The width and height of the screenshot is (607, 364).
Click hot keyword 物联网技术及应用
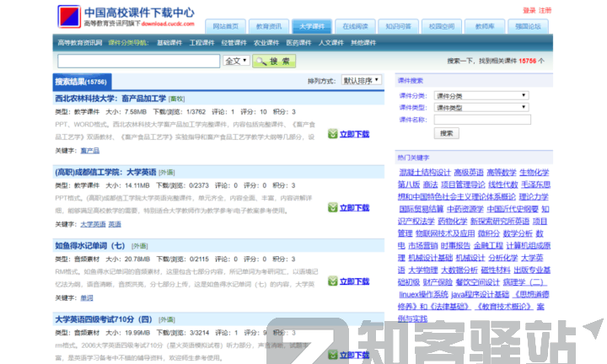445,233
